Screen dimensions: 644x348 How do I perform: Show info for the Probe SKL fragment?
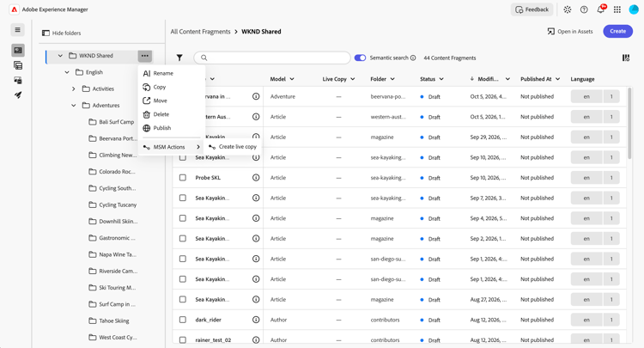click(x=256, y=178)
